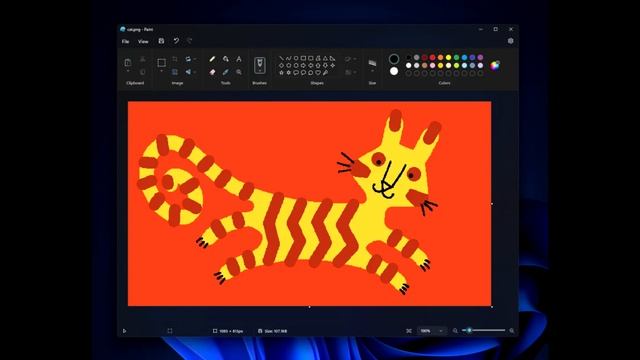
Task: Select the Eraser tool
Action: coord(212,72)
